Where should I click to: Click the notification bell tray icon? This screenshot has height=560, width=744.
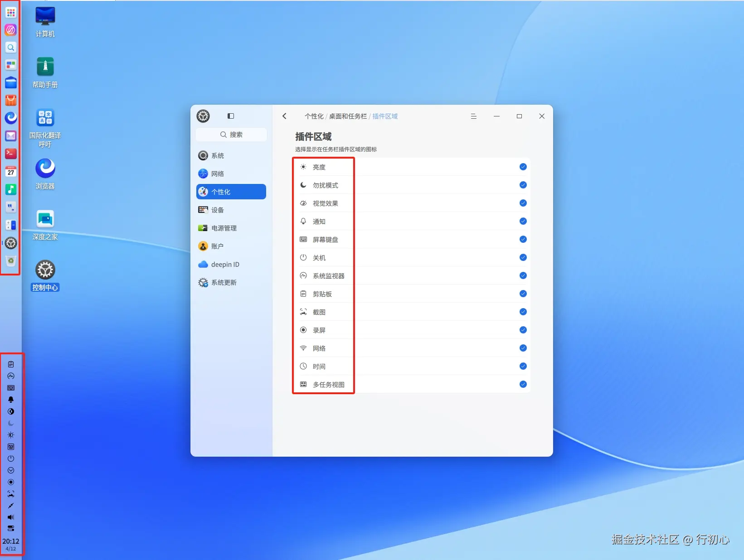pyautogui.click(x=11, y=400)
